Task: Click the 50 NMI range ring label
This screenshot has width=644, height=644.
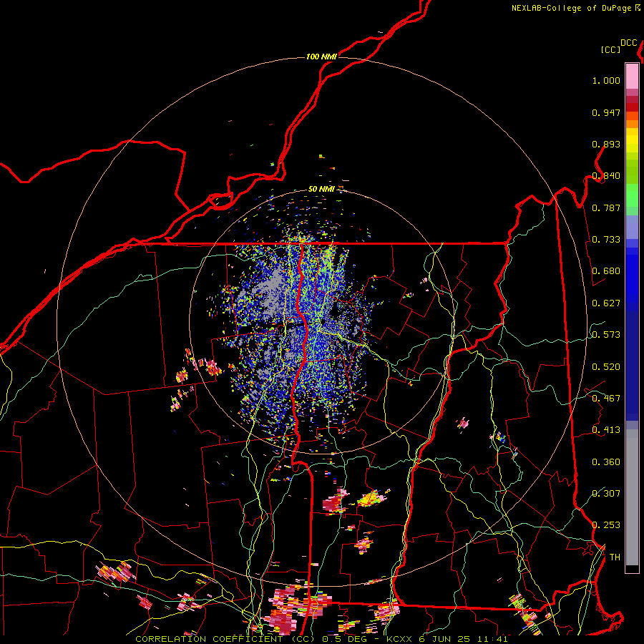Action: (x=321, y=189)
